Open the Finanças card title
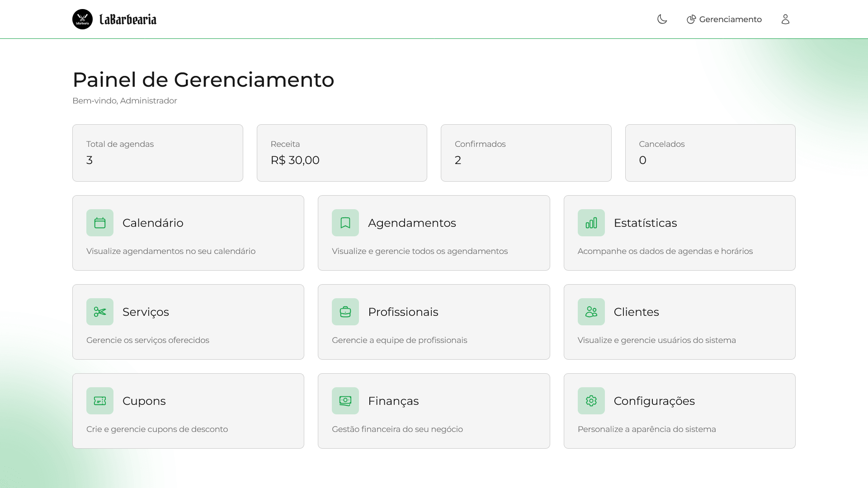Screen dimensions: 868x488 pos(393,401)
